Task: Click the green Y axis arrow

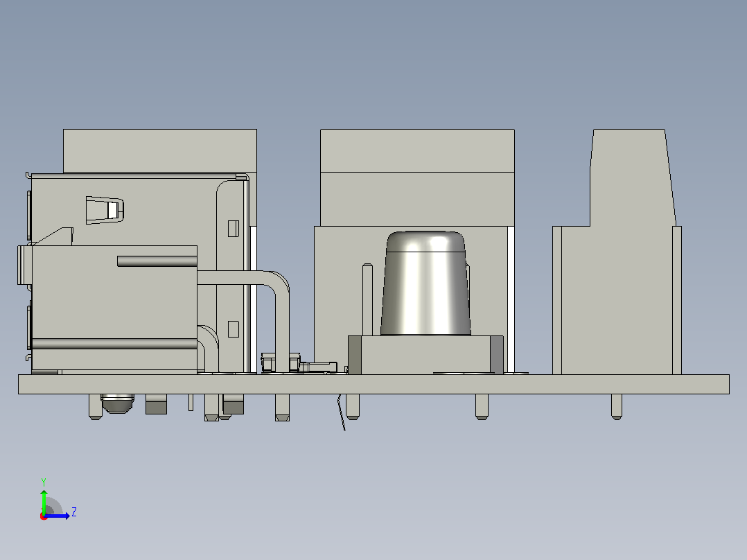Action: coord(44,501)
